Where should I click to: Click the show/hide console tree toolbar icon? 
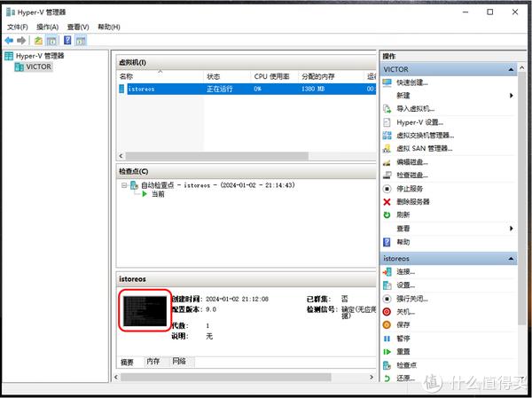click(51, 41)
